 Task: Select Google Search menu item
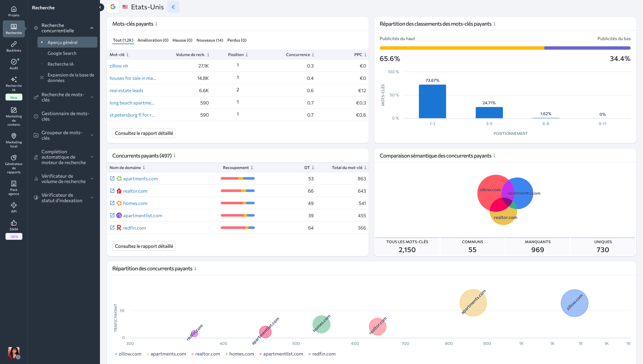coord(62,53)
